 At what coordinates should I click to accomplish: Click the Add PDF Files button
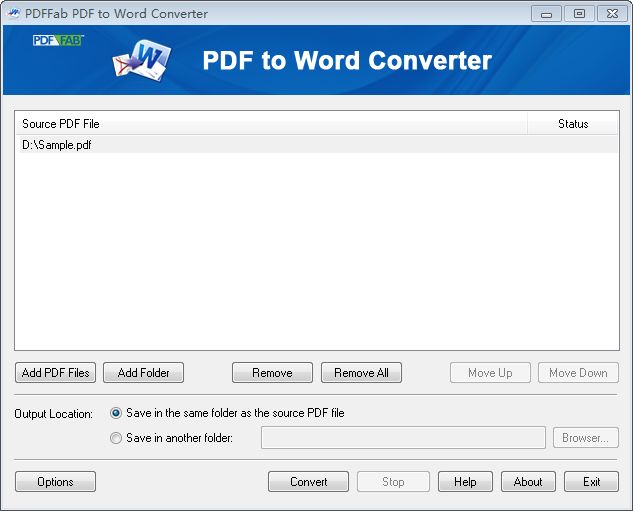55,373
